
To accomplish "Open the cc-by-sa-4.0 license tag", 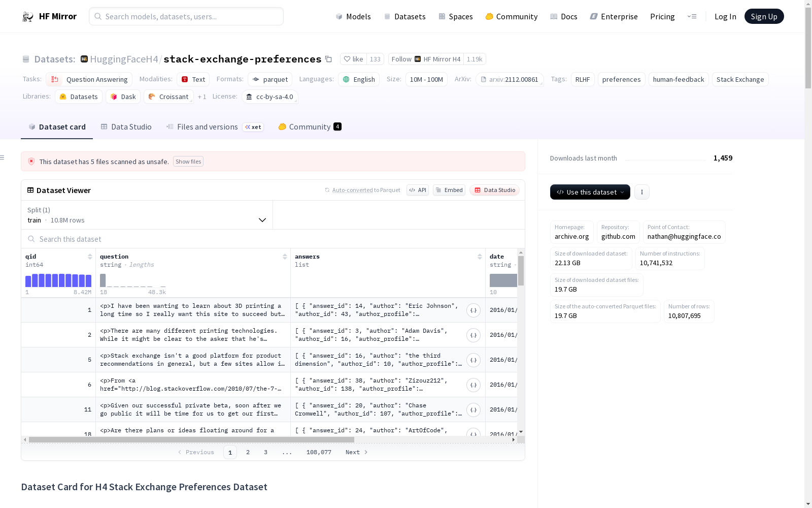I will tap(270, 97).
